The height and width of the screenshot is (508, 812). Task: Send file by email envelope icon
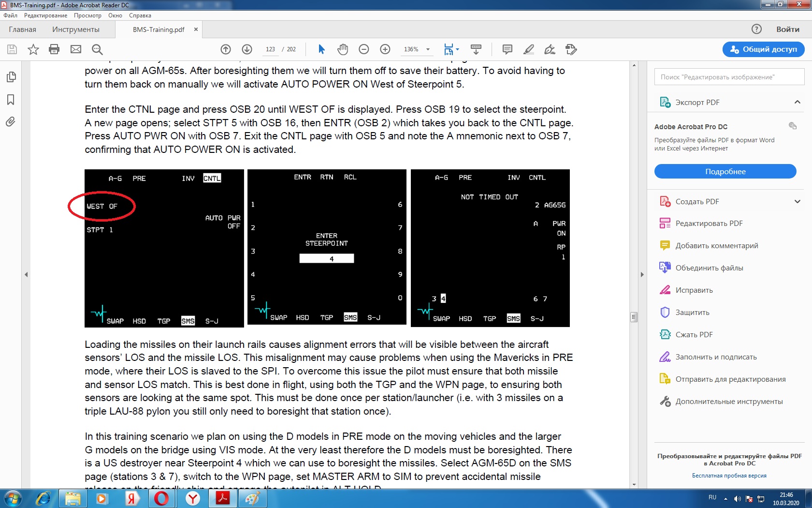click(76, 49)
